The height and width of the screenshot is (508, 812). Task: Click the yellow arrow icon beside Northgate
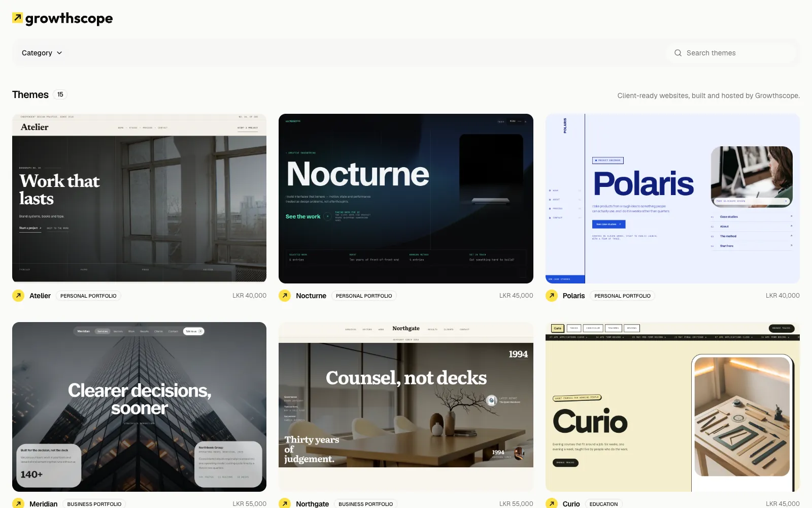click(285, 503)
